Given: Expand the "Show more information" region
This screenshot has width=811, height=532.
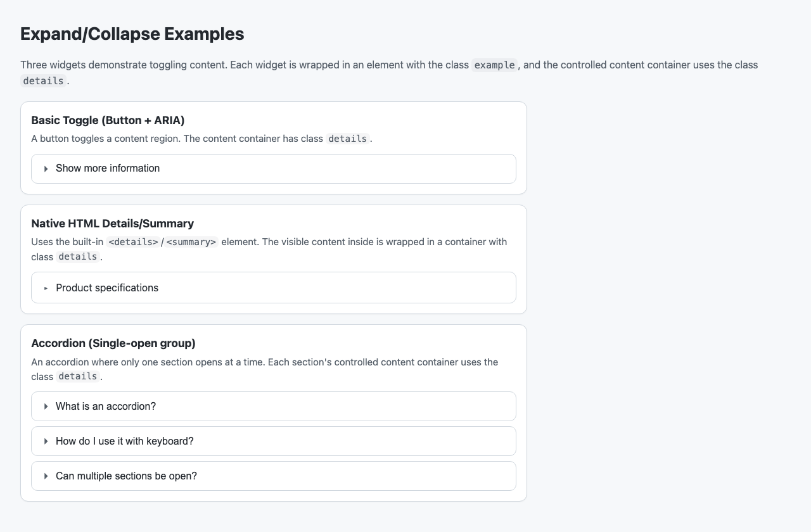Looking at the screenshot, I should click(x=107, y=168).
